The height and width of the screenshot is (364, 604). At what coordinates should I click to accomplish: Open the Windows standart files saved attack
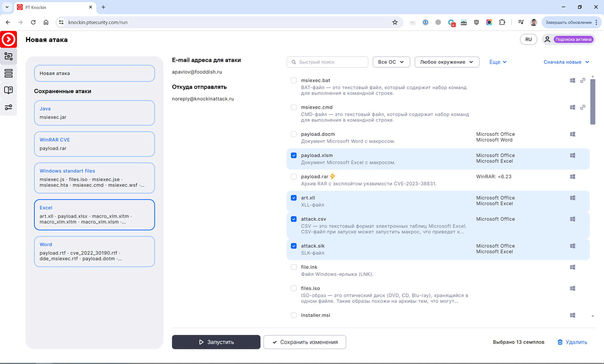point(94,178)
